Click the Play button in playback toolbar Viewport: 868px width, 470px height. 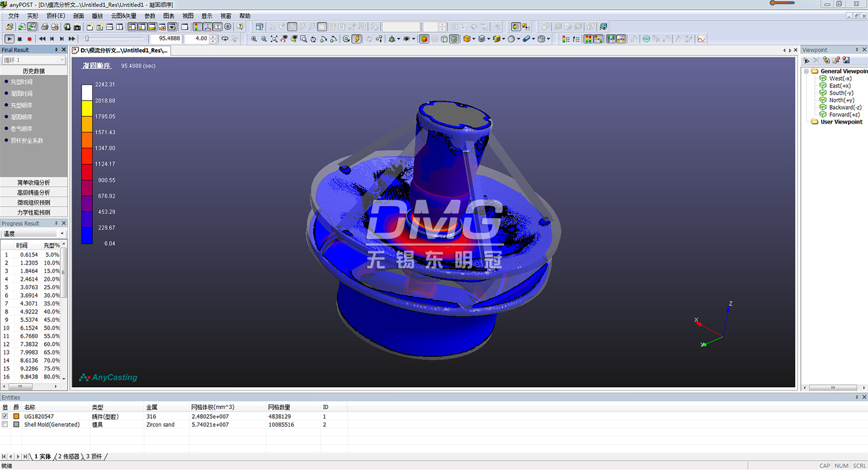(10, 39)
